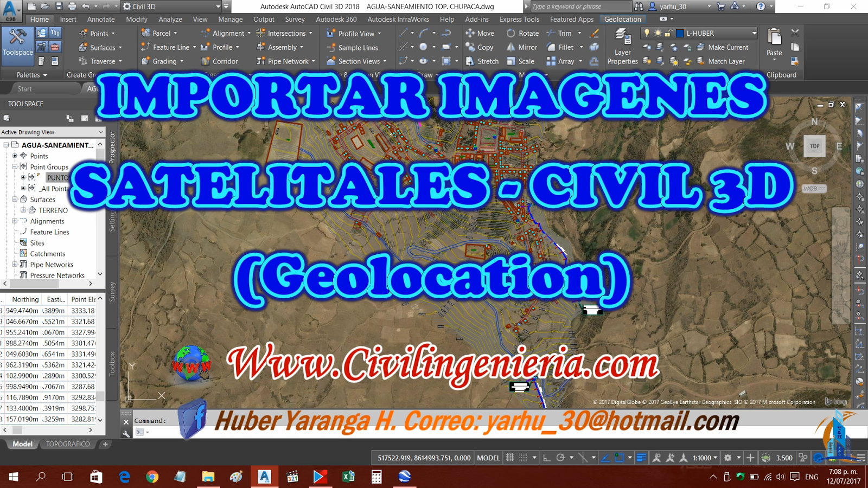Activate the Copy tool
This screenshot has height=488, width=868.
[x=480, y=47]
